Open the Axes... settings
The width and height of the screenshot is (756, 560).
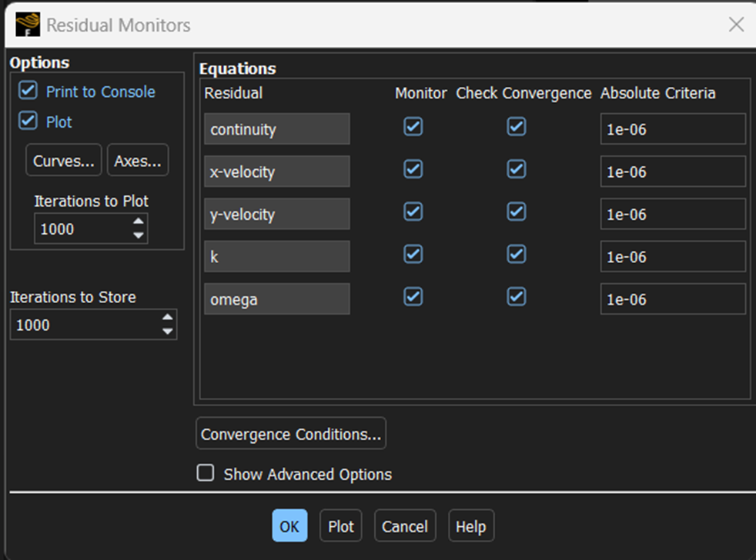[x=138, y=161]
